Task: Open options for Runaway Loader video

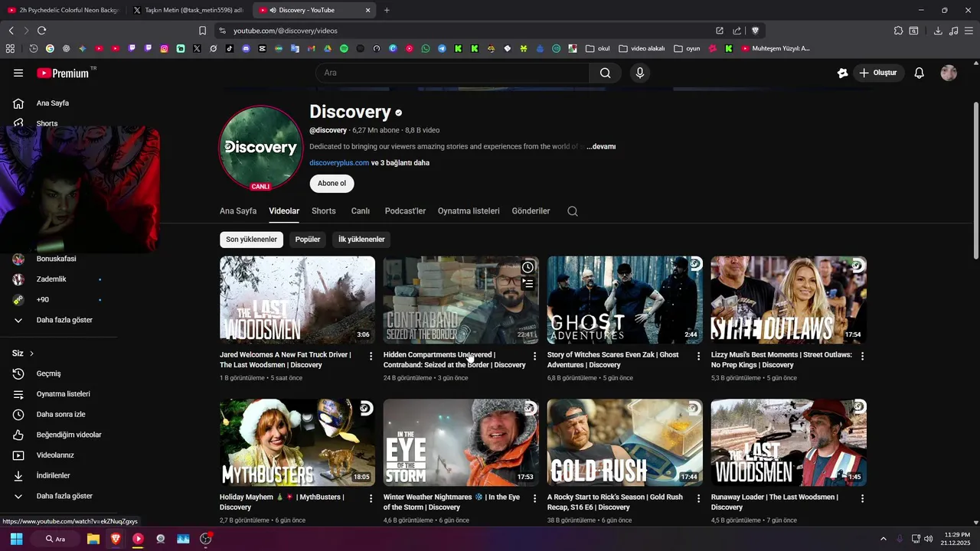Action: (862, 498)
